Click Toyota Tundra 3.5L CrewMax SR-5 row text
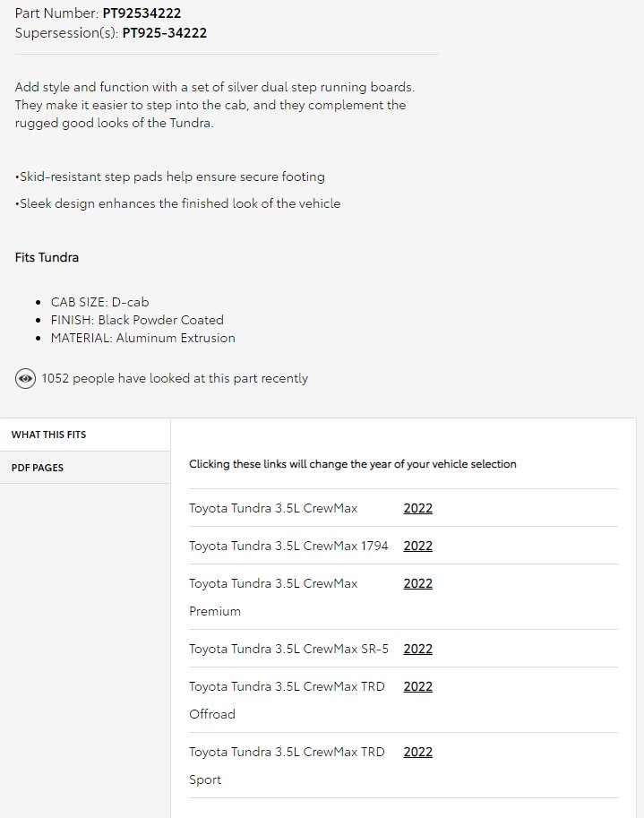 288,649
